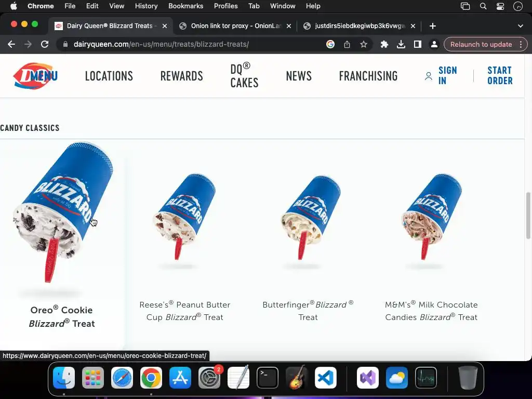Screen dimensions: 532x399
Task: Click the page vertical scrollbar
Action: click(x=528, y=216)
